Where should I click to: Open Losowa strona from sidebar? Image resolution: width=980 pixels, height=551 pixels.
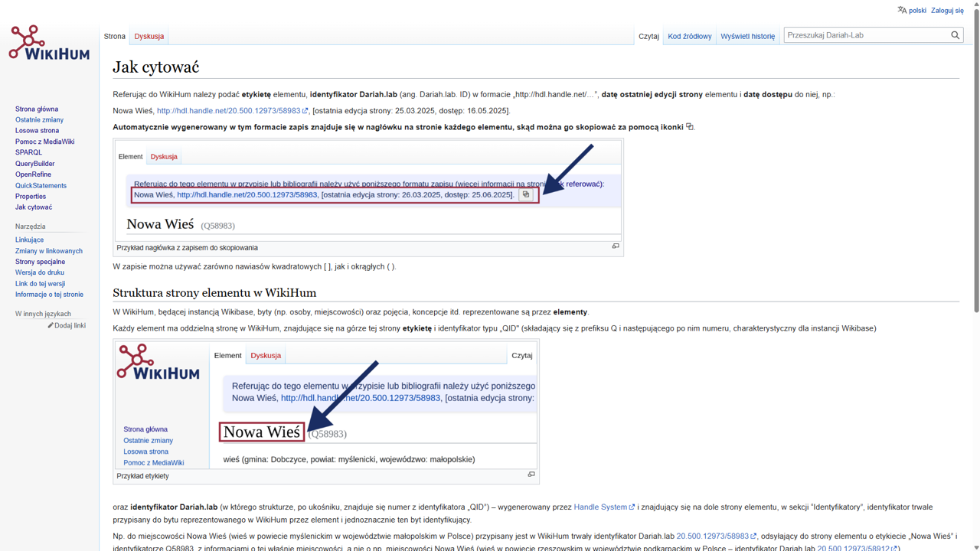(37, 131)
